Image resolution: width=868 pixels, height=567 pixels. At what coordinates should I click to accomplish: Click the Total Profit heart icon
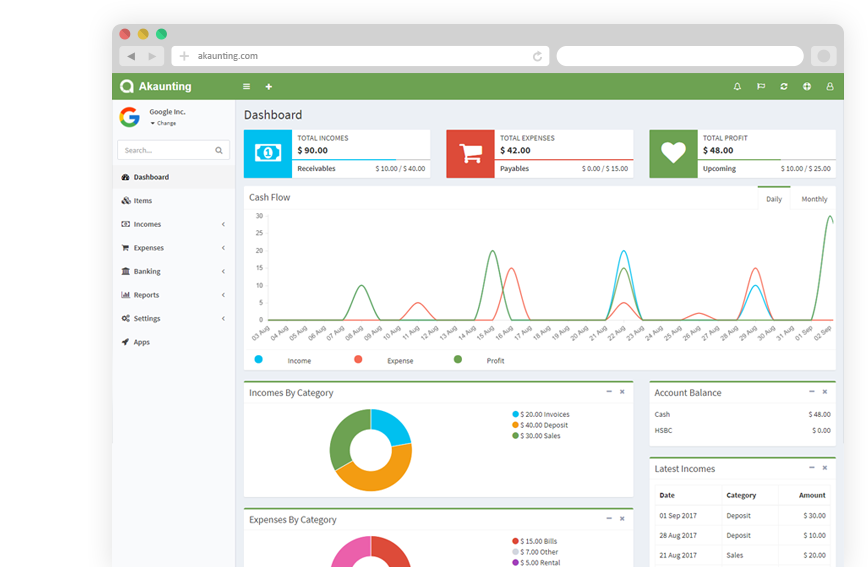(673, 153)
